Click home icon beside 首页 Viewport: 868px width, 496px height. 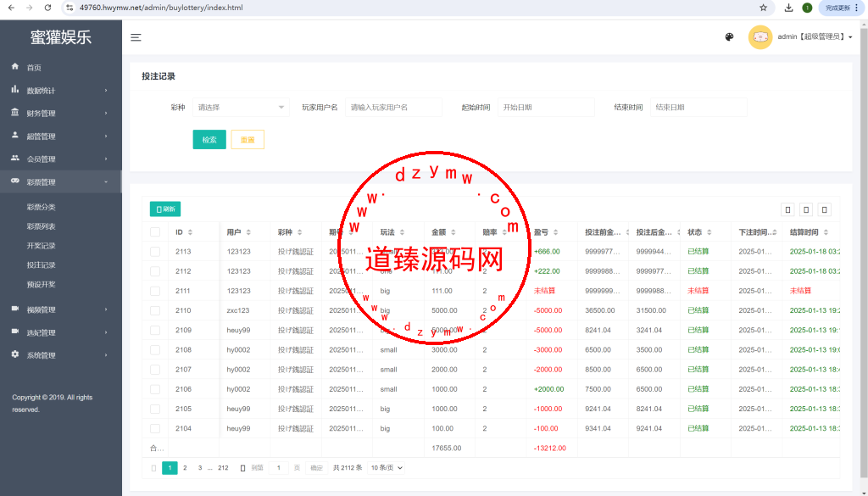click(x=15, y=66)
